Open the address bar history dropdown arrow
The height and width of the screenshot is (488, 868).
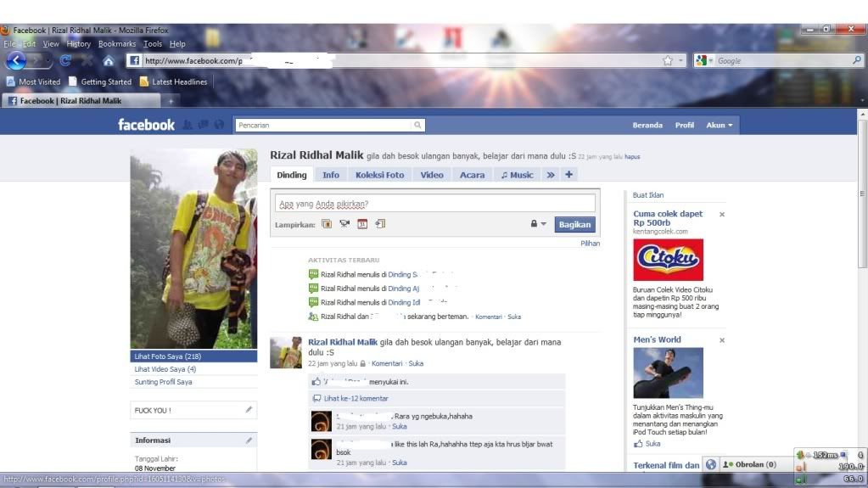[x=680, y=60]
